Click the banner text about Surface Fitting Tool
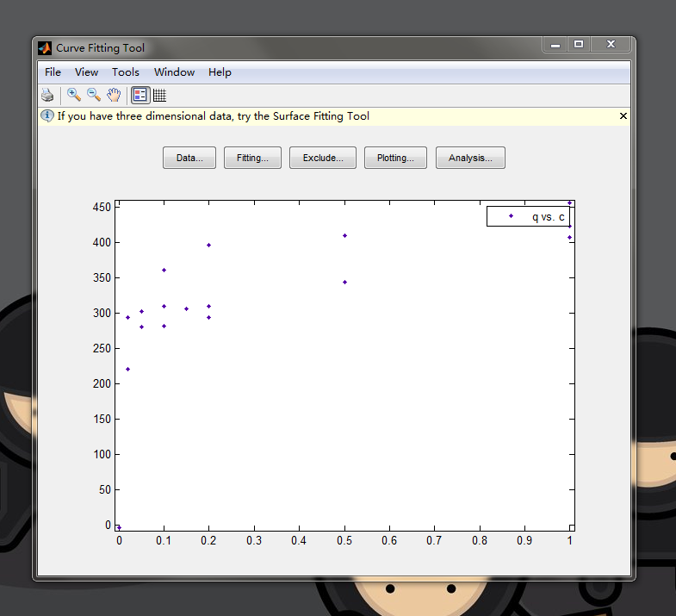Screen dimensions: 676x616 click(x=214, y=116)
